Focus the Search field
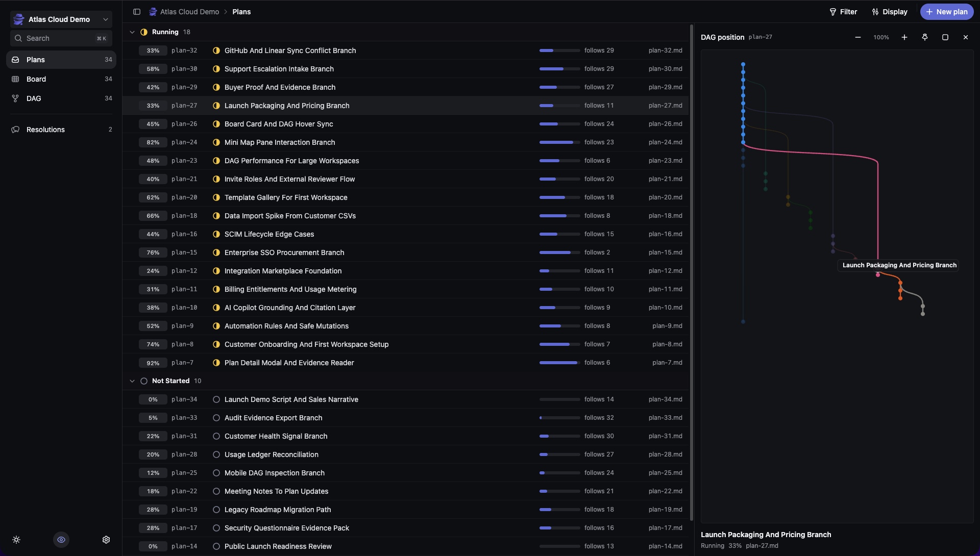980x556 pixels. [61, 38]
